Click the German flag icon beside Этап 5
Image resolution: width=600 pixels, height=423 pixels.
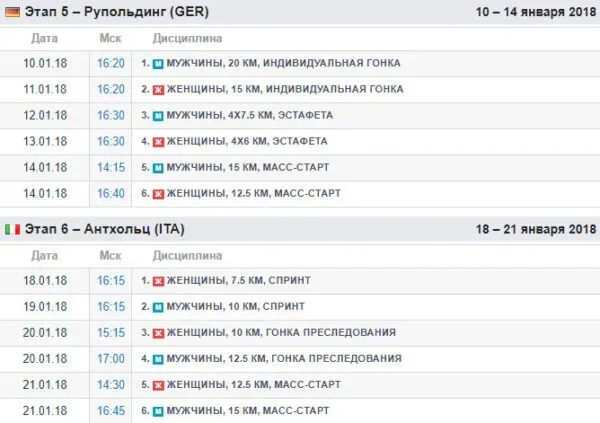[12, 13]
